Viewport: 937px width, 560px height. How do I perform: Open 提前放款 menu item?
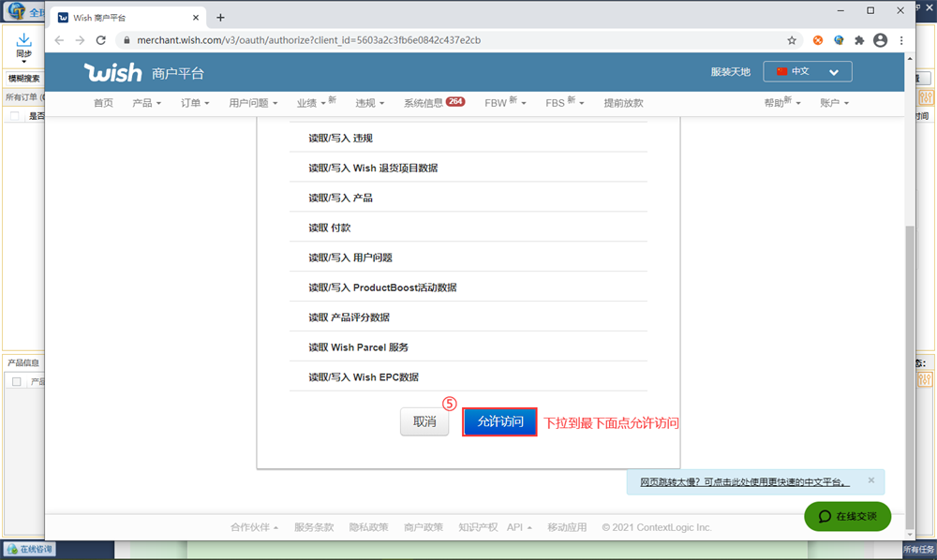[x=623, y=103]
